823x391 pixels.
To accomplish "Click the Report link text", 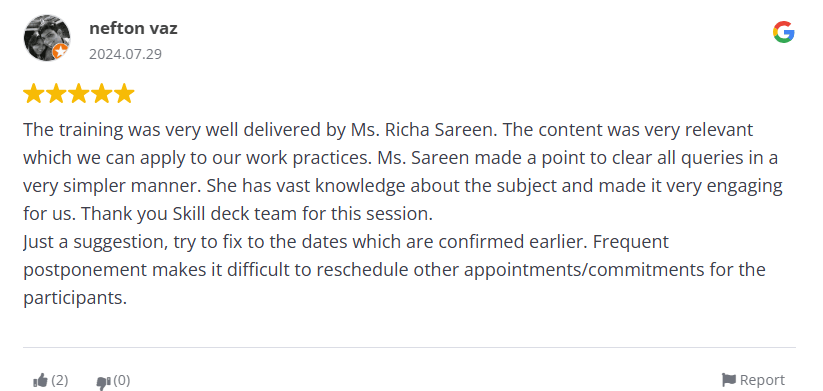I will [762, 380].
